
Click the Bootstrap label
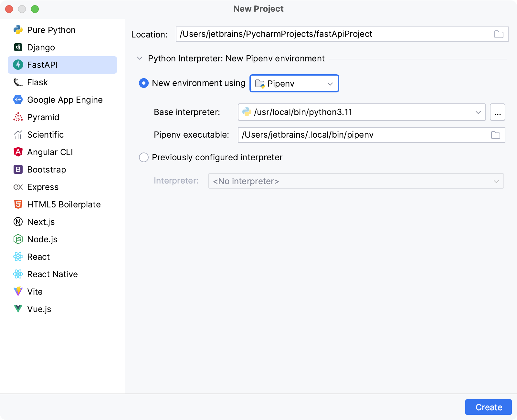pyautogui.click(x=47, y=170)
